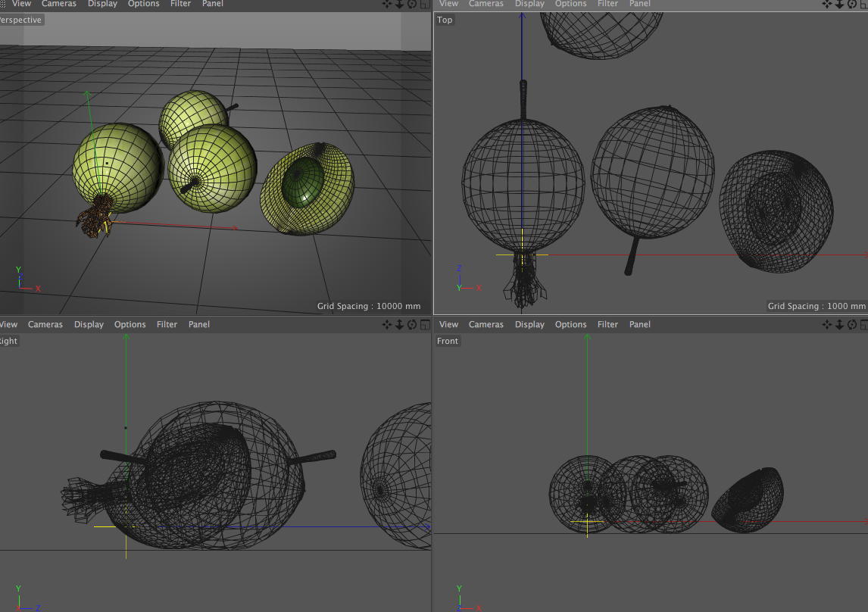This screenshot has height=612, width=868.
Task: Click the Front viewport label
Action: tap(447, 341)
